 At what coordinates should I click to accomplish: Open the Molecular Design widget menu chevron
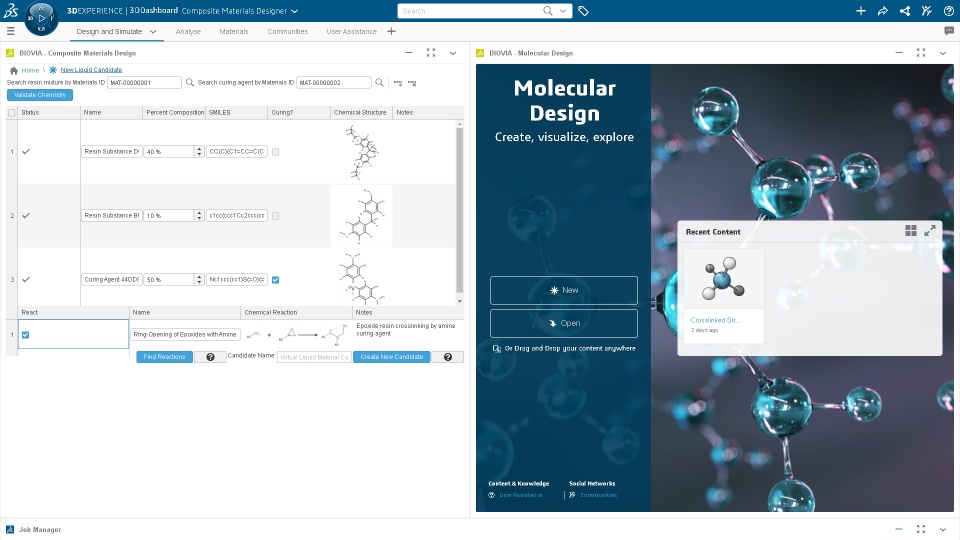click(943, 53)
